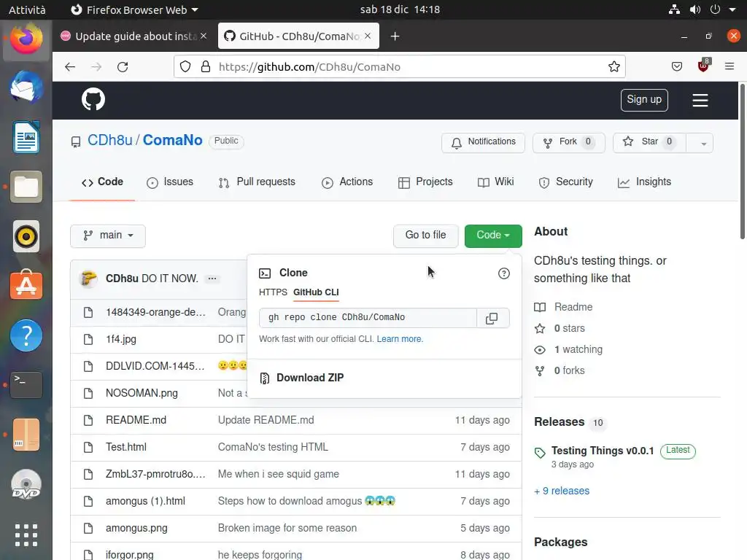Open the system status menu arrow
The width and height of the screenshot is (747, 560).
(x=732, y=9)
